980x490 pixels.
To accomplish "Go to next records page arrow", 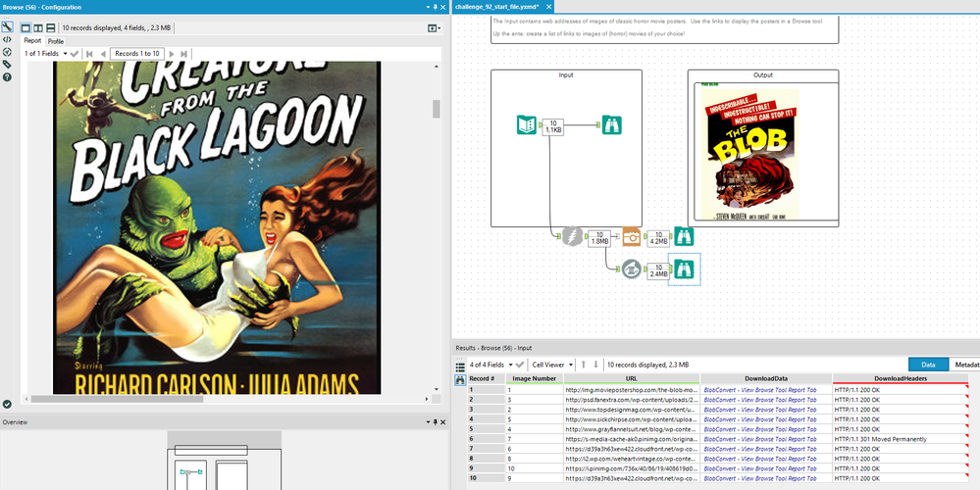I will (x=172, y=54).
